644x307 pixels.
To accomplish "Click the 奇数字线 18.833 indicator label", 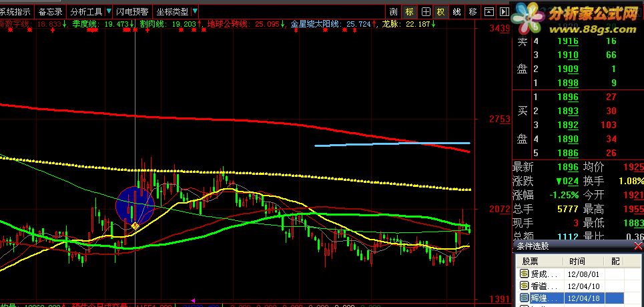I will tap(33, 24).
